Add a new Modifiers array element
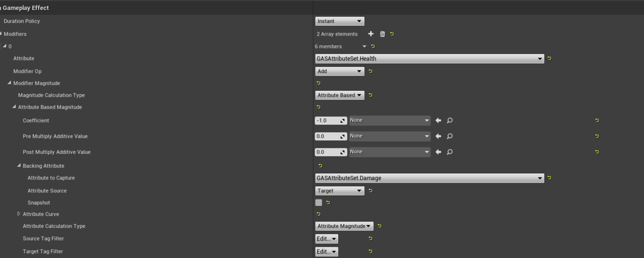 point(371,34)
